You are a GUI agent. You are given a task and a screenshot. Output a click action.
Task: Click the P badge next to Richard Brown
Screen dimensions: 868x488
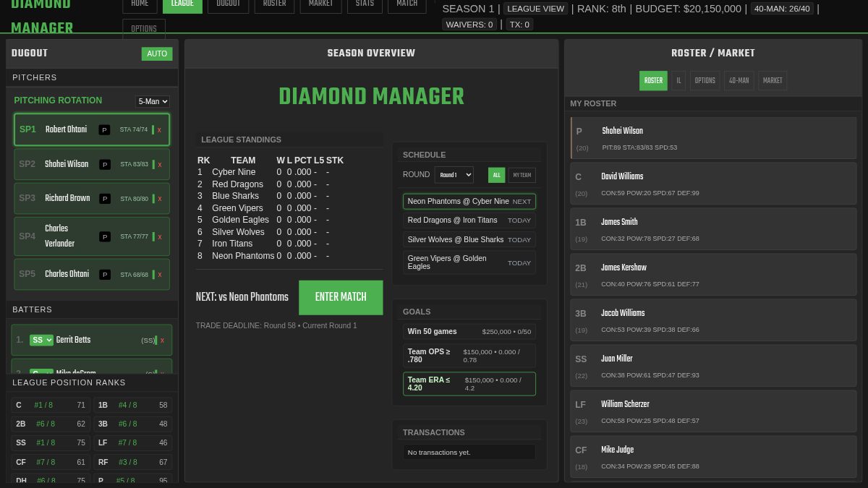[x=104, y=199]
